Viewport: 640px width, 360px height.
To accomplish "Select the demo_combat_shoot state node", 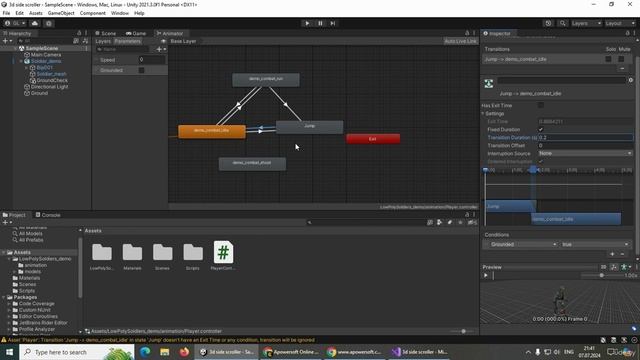I will 252,164.
